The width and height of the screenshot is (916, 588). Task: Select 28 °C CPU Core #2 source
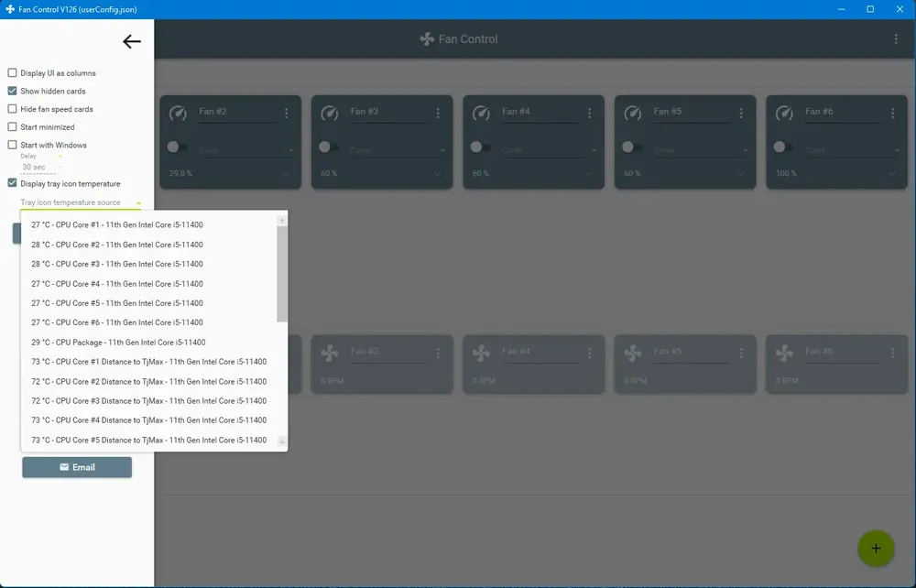pyautogui.click(x=149, y=245)
